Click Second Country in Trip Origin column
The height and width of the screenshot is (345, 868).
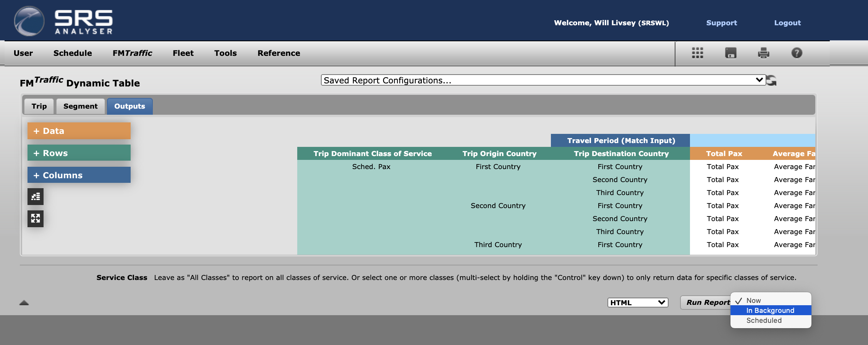coord(498,206)
